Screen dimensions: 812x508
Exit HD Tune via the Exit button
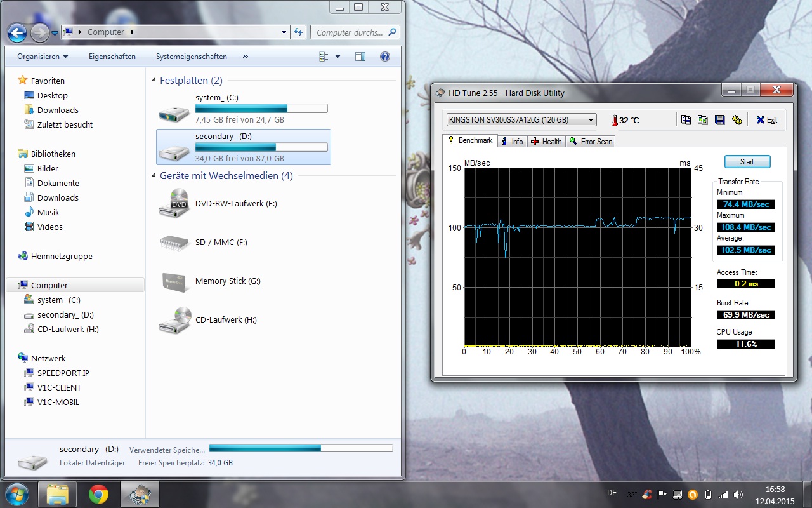click(767, 120)
